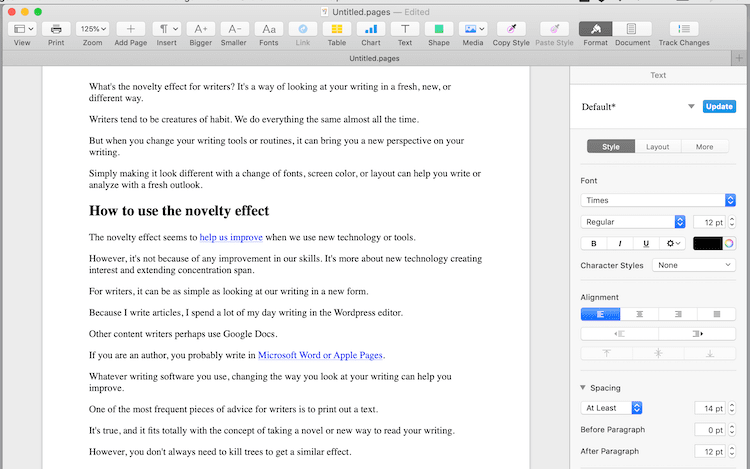Open 'Microsoft Word or Apple Pages' link

coord(320,355)
